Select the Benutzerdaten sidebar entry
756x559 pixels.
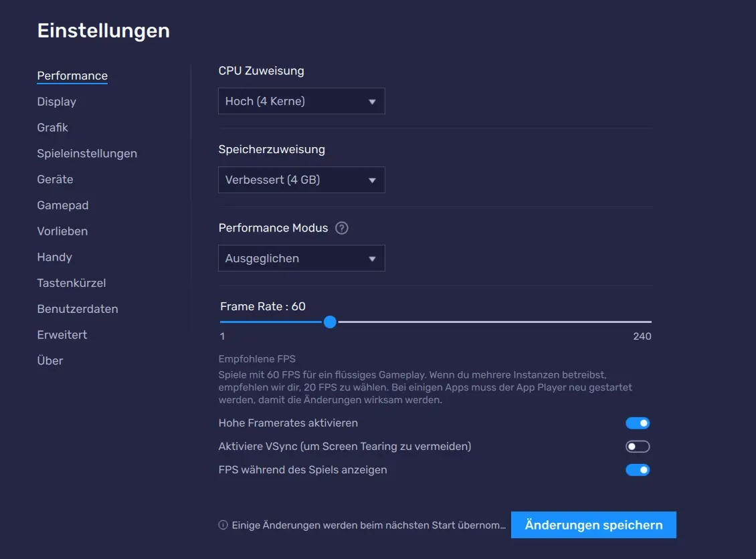click(x=78, y=309)
